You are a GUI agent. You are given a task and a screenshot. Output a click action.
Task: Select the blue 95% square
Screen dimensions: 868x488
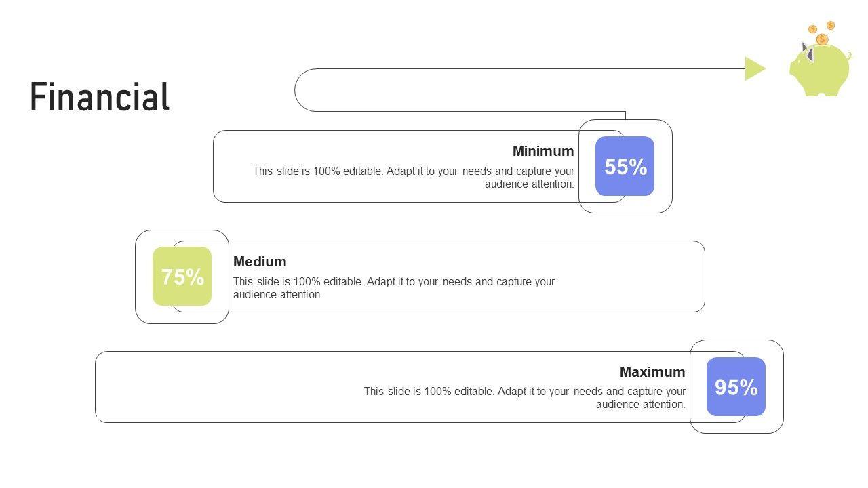(736, 387)
